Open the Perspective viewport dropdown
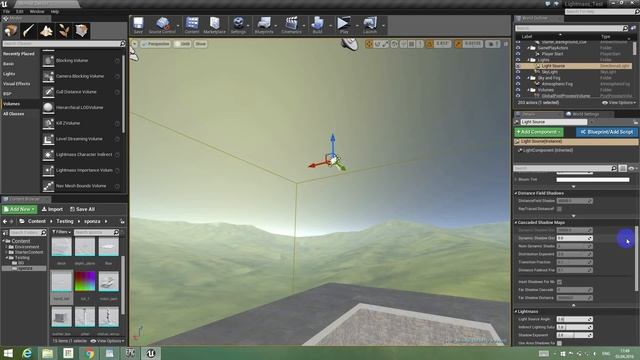The height and width of the screenshot is (360, 640). pyautogui.click(x=155, y=44)
